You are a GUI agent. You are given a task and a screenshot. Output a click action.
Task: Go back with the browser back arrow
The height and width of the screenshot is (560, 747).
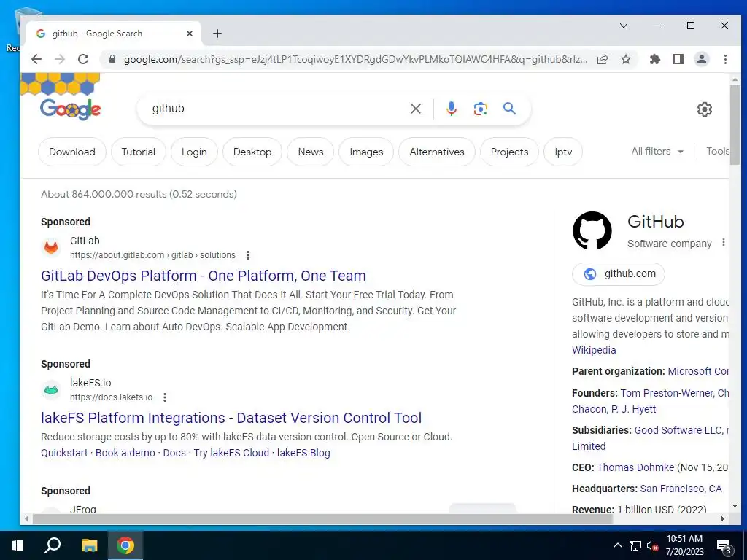tap(36, 59)
